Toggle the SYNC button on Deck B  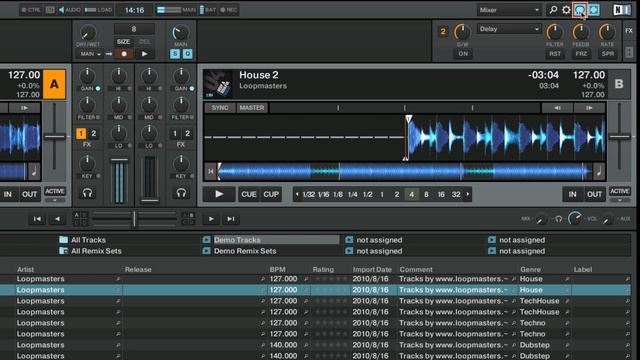pos(220,108)
